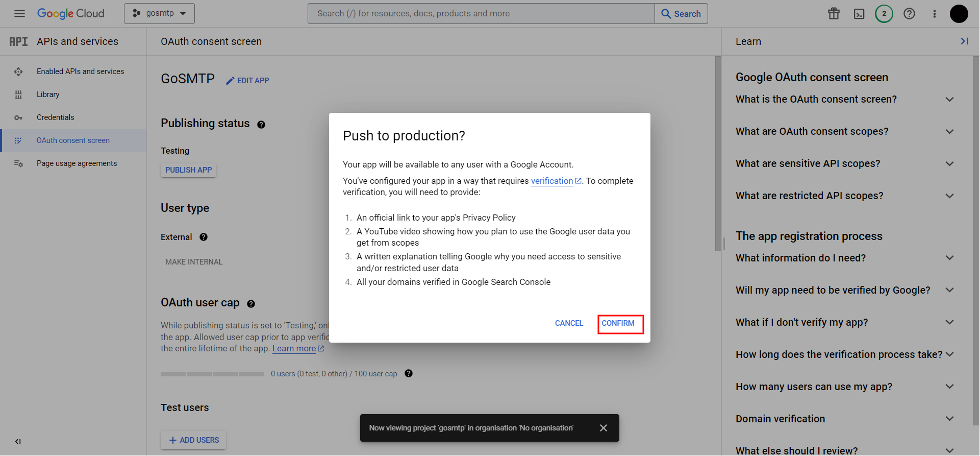Click the Search button
Viewport: 980px width, 456px height.
tap(681, 13)
